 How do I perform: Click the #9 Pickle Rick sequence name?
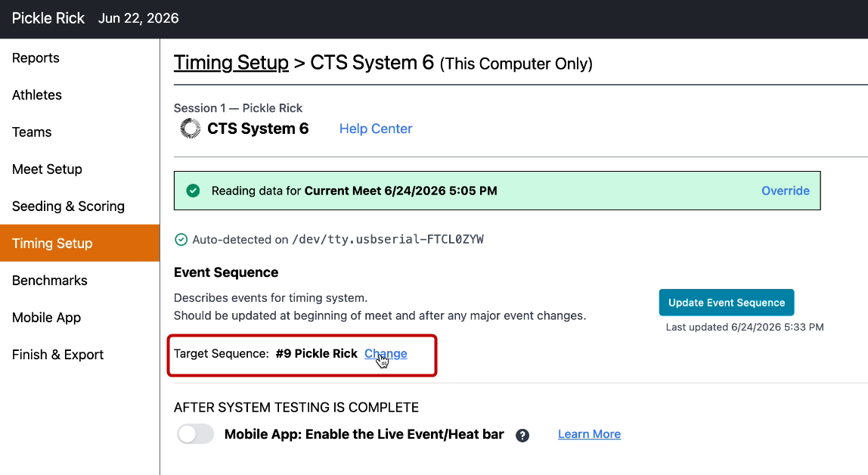316,353
